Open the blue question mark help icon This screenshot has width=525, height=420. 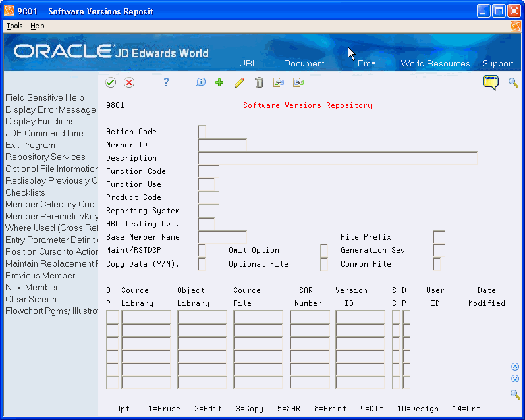[x=166, y=82]
